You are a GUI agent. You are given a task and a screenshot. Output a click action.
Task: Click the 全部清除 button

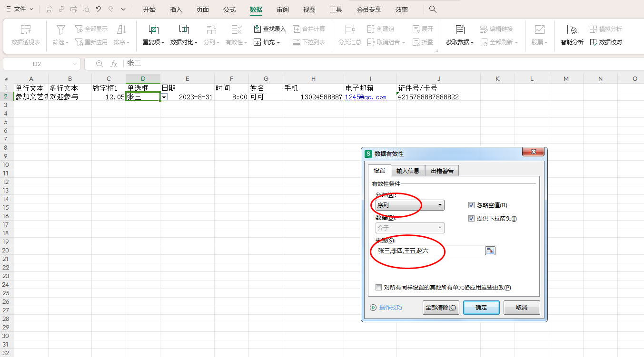440,308
